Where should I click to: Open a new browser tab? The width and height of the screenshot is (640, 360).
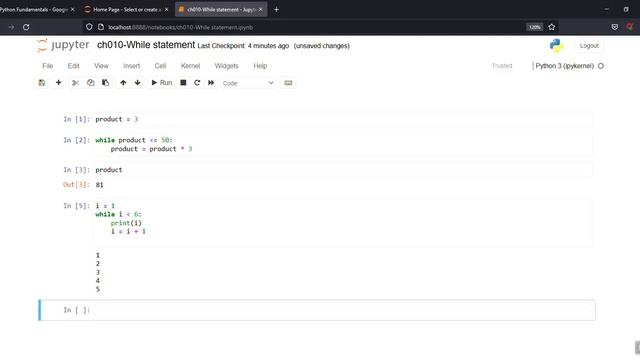point(276,9)
